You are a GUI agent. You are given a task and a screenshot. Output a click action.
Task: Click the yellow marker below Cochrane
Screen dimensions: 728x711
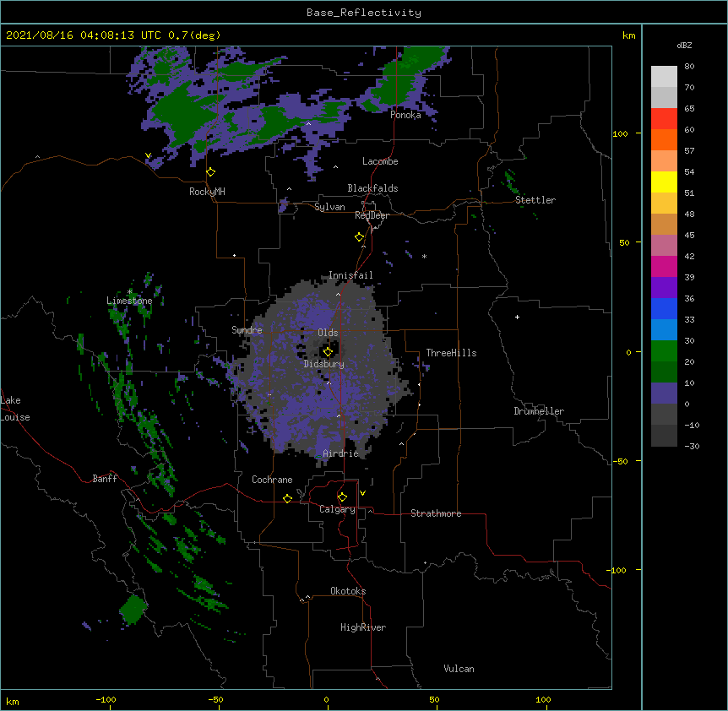click(x=287, y=498)
